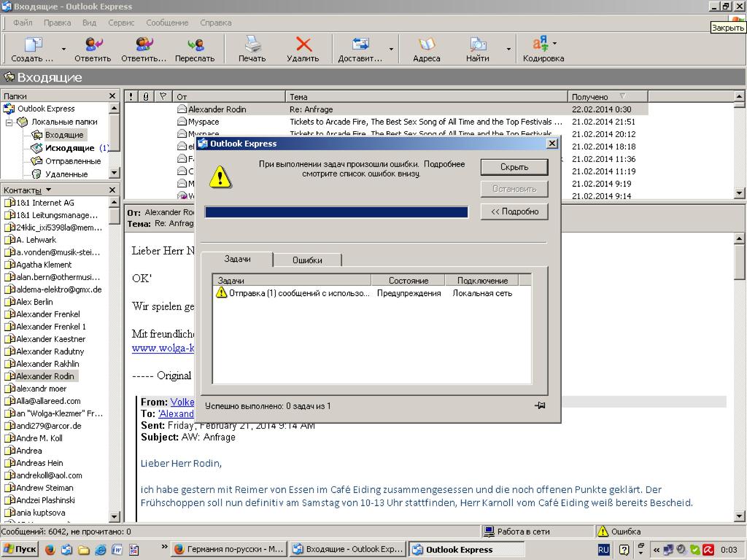Click the blue progress bar in dialog

click(336, 212)
